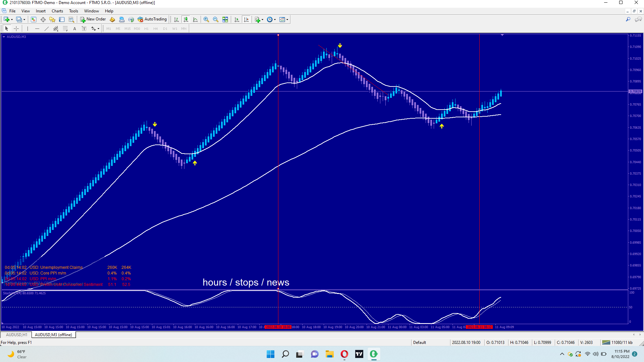The height and width of the screenshot is (362, 644).
Task: Switch to the AUDUSD,H1 chart tab
Action: [16, 335]
